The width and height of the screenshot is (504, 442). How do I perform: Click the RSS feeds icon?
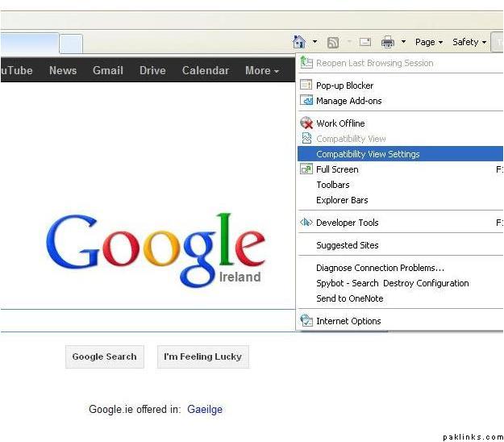click(333, 42)
